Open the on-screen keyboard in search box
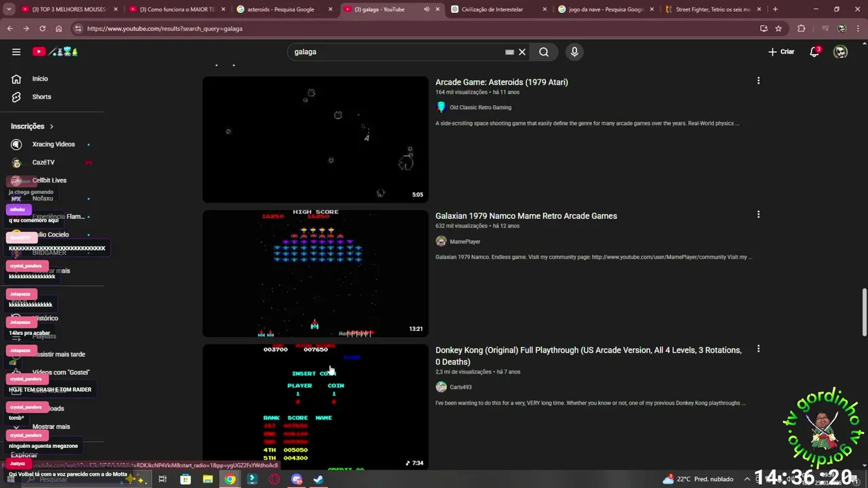 (x=509, y=52)
